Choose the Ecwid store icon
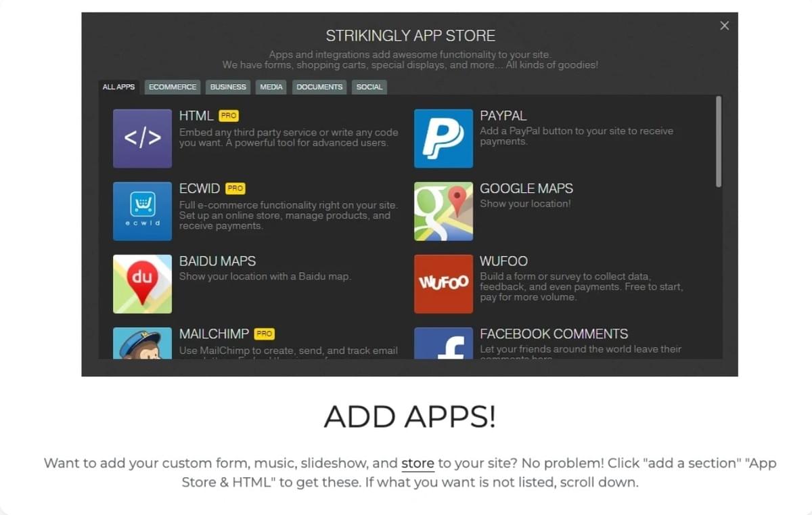 coord(142,211)
